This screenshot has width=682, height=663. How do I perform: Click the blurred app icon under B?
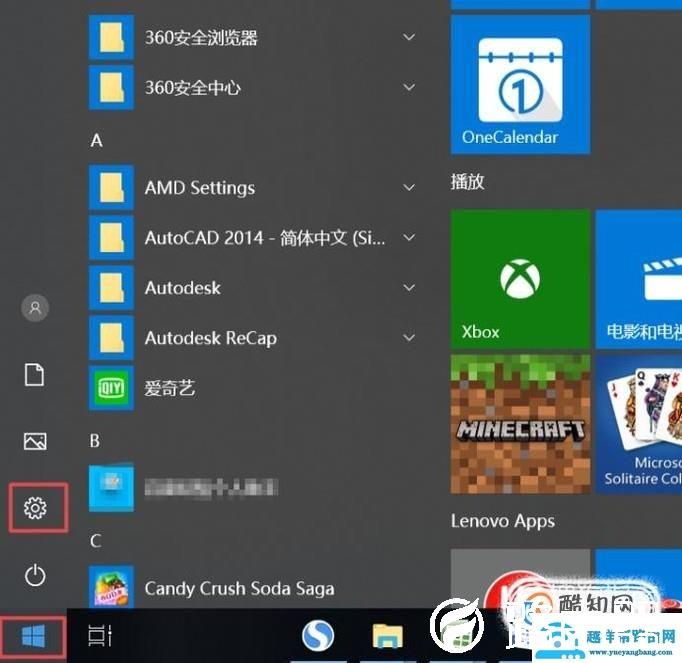(111, 488)
